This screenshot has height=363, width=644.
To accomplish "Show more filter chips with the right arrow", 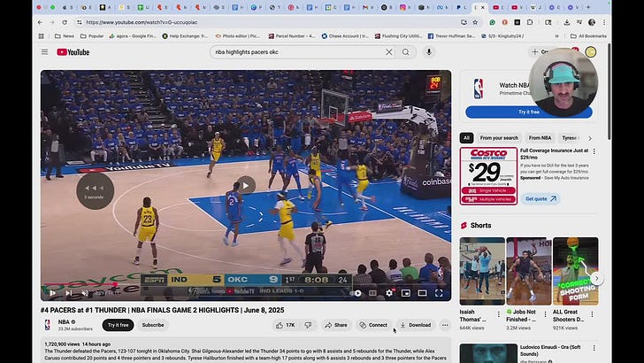I will click(x=590, y=138).
